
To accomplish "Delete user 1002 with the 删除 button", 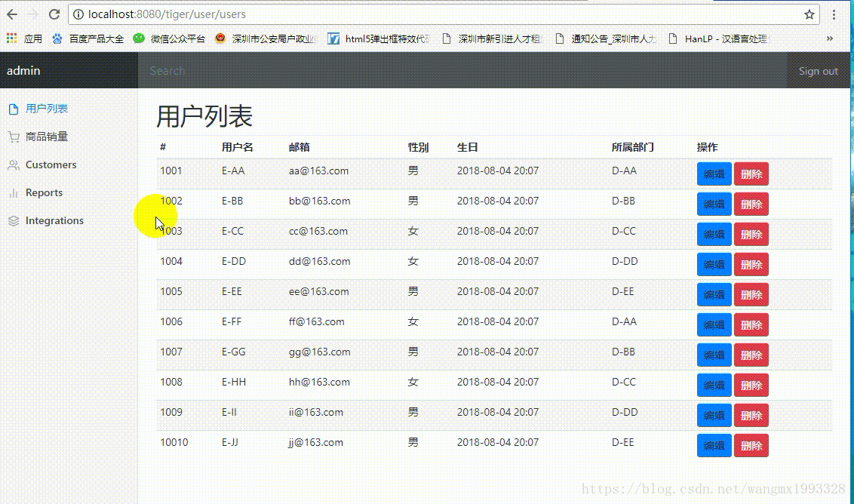I will pyautogui.click(x=751, y=204).
